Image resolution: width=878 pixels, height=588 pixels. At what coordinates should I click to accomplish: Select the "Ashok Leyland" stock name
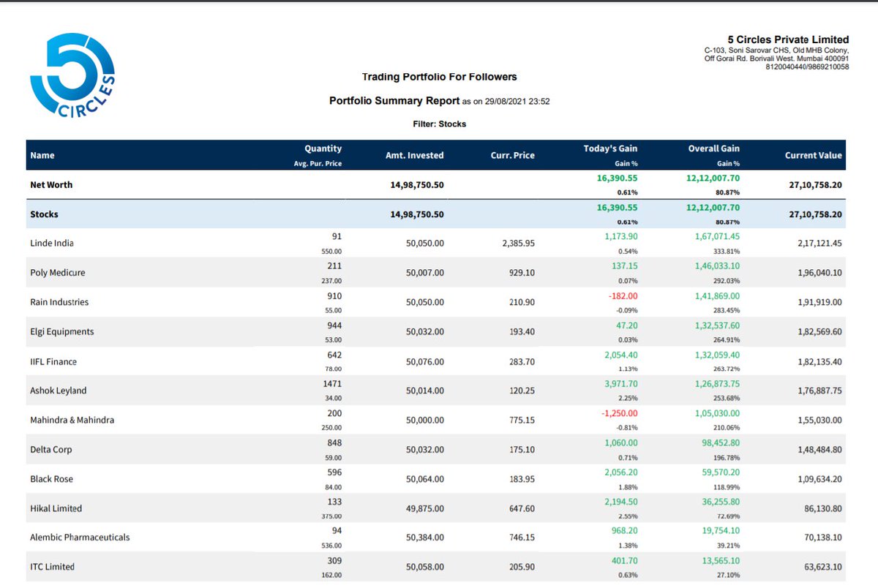pyautogui.click(x=59, y=391)
